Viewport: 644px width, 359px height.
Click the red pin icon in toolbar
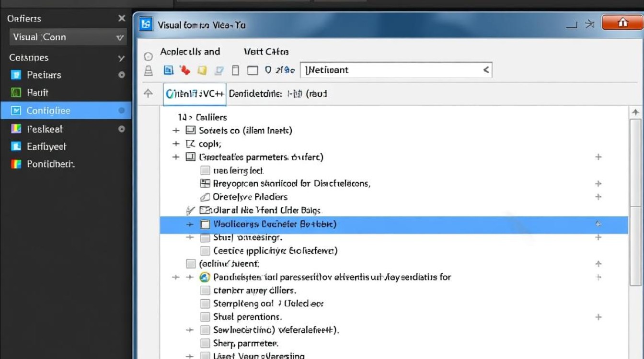tap(185, 70)
